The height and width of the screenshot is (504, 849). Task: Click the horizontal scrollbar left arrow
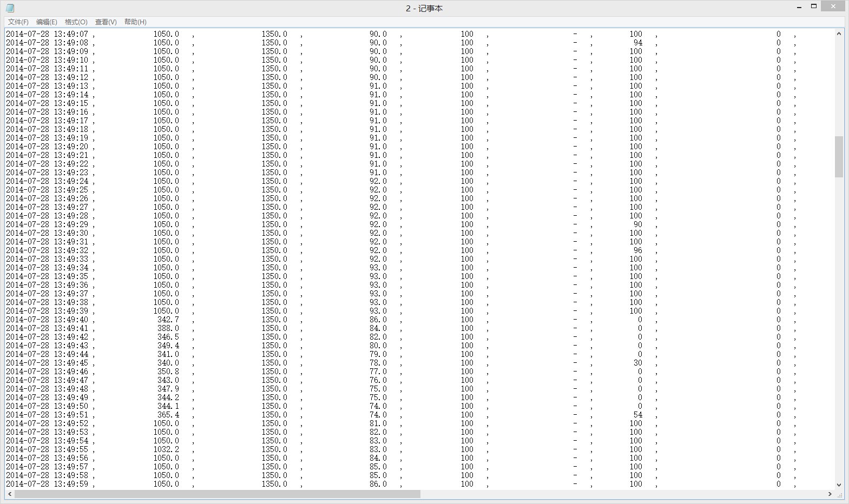click(x=9, y=494)
